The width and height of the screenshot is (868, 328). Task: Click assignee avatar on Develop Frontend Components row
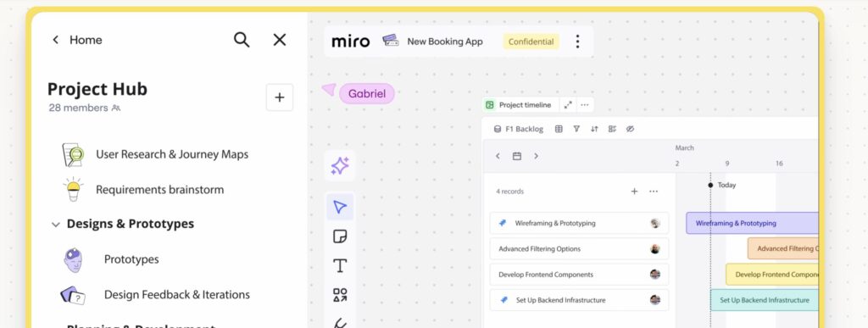click(x=655, y=275)
